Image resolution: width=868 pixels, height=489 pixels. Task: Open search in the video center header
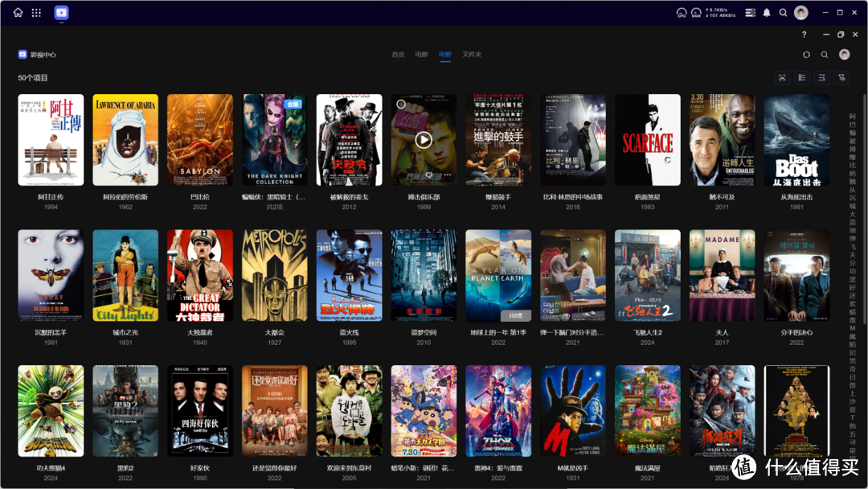(825, 55)
